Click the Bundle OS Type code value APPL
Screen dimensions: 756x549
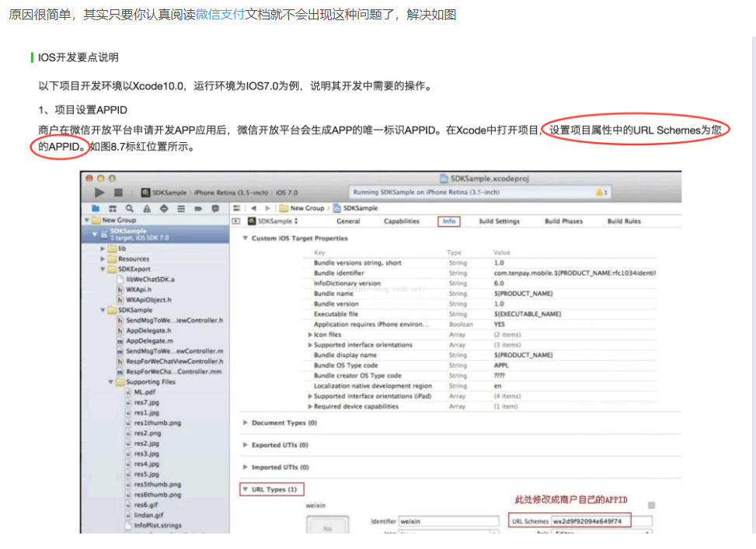[x=501, y=366]
